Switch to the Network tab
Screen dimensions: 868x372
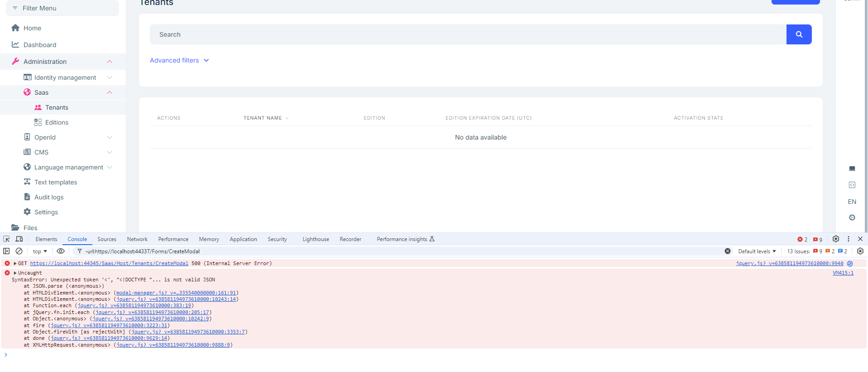(x=137, y=239)
